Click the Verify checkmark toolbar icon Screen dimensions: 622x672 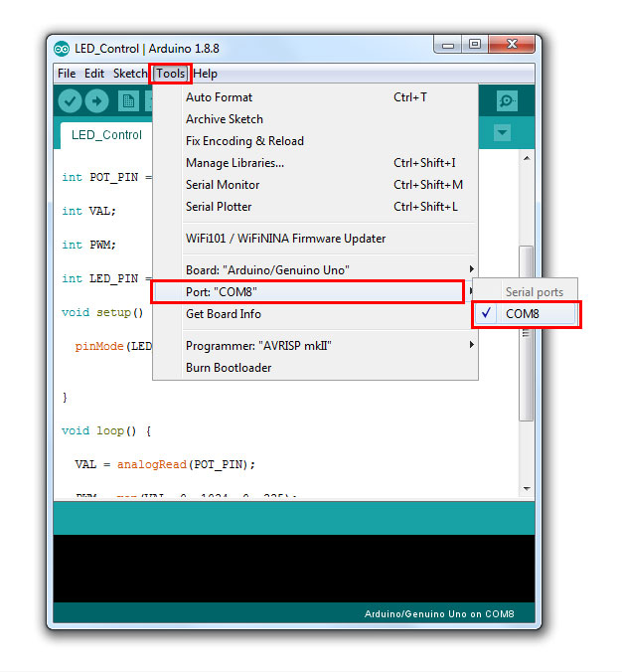tap(70, 101)
